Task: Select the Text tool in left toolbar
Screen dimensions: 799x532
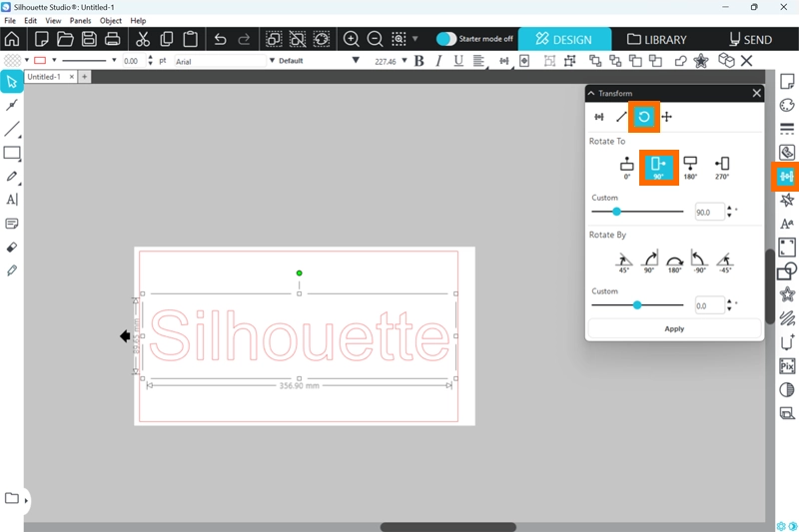Action: click(x=12, y=200)
